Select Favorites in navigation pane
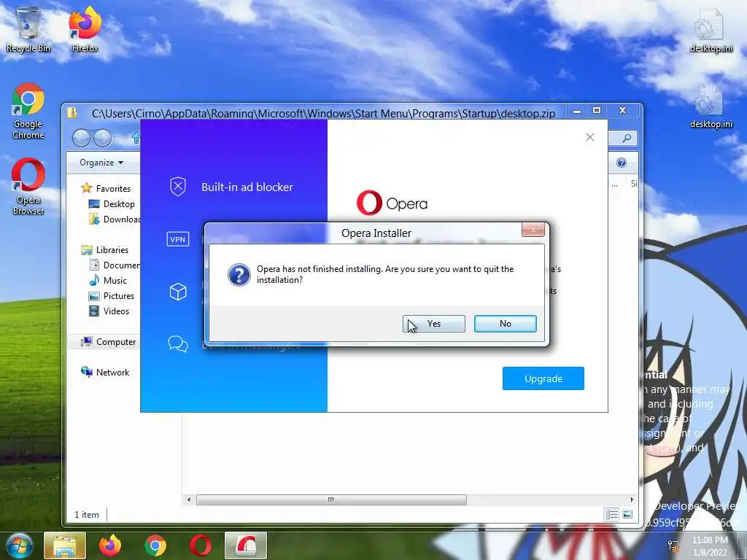The height and width of the screenshot is (560, 747). click(x=106, y=189)
